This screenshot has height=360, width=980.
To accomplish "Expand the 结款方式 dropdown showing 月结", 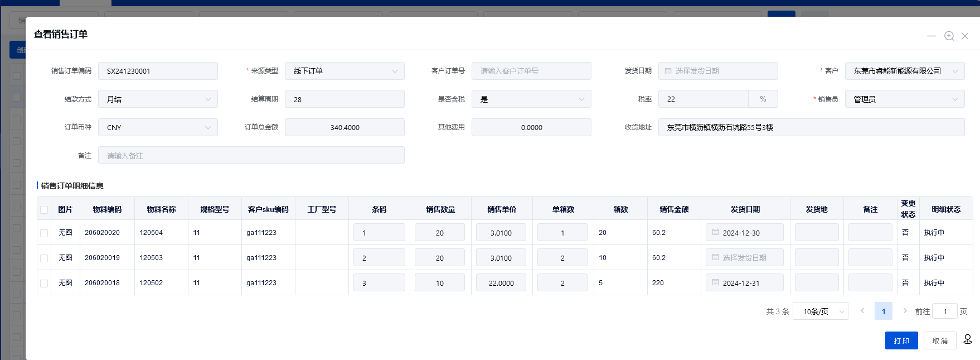I will tap(158, 99).
